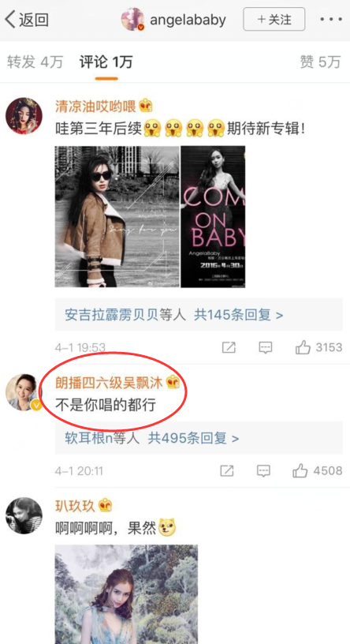Switch to the 转发 4万 tab
Image resolution: width=350 pixels, height=644 pixels.
pos(35,62)
